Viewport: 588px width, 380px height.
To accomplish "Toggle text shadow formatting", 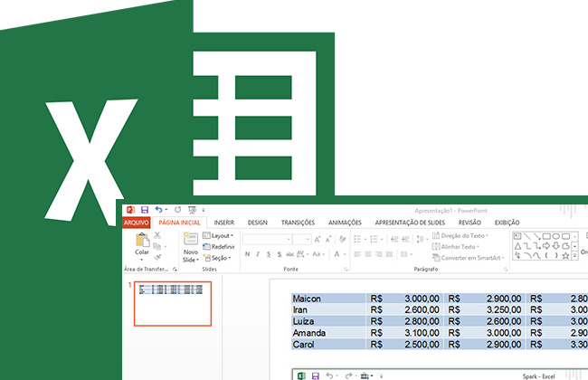I will click(280, 254).
